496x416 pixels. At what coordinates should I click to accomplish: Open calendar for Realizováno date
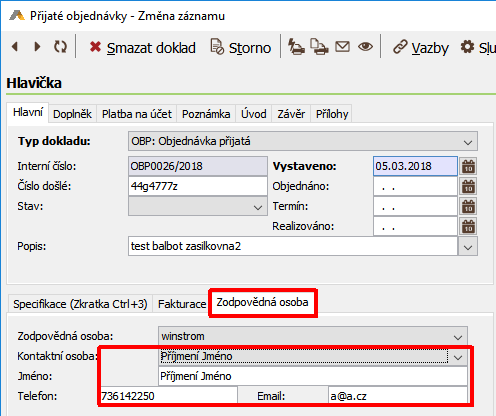pos(468,226)
